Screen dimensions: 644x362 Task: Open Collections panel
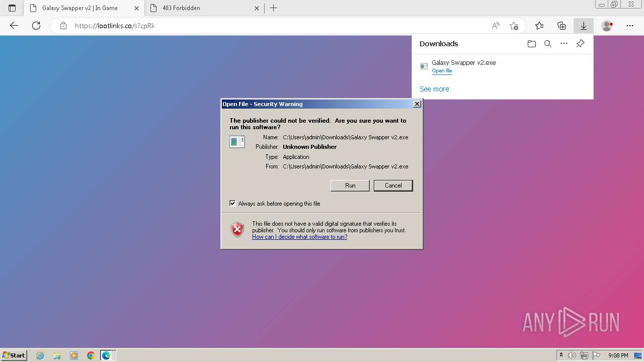561,26
